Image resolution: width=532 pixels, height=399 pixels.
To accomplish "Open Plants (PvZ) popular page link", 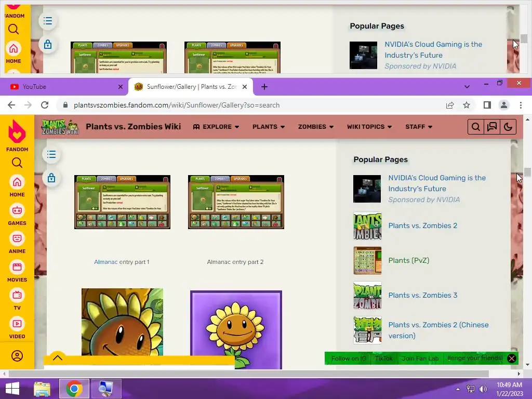I will (409, 261).
